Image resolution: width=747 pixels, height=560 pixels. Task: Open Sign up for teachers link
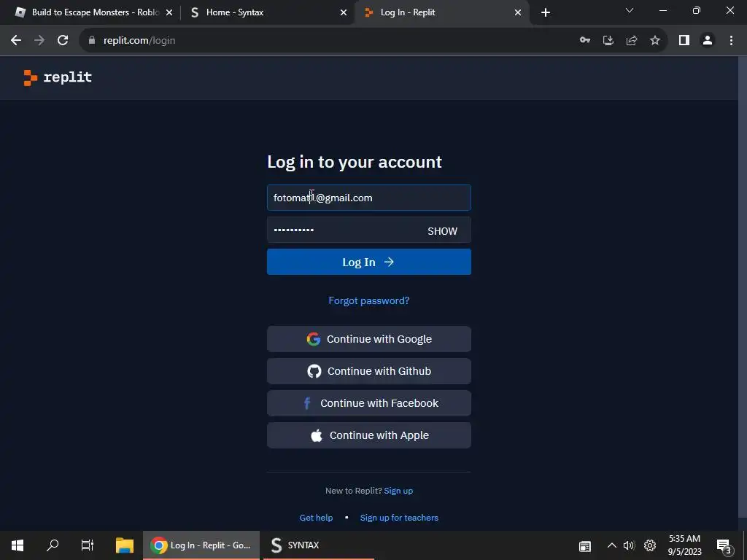[x=399, y=518]
